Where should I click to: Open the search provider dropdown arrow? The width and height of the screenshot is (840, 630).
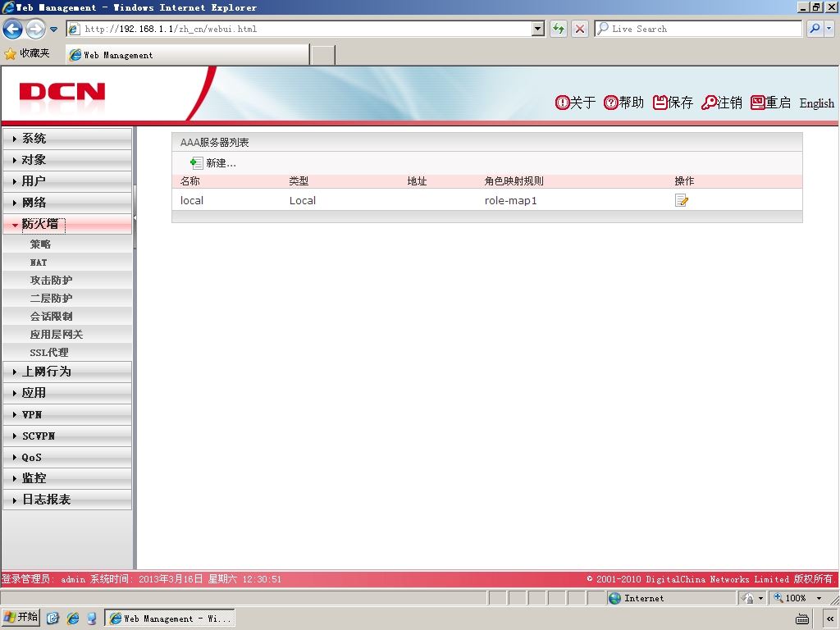coord(829,29)
